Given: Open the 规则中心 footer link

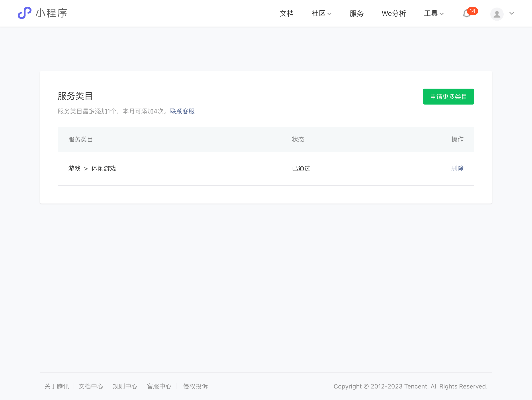Looking at the screenshot, I should tap(125, 386).
